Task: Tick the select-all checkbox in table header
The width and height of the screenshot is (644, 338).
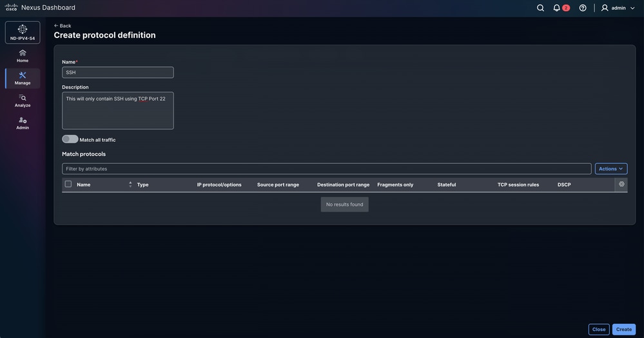Action: [68, 184]
